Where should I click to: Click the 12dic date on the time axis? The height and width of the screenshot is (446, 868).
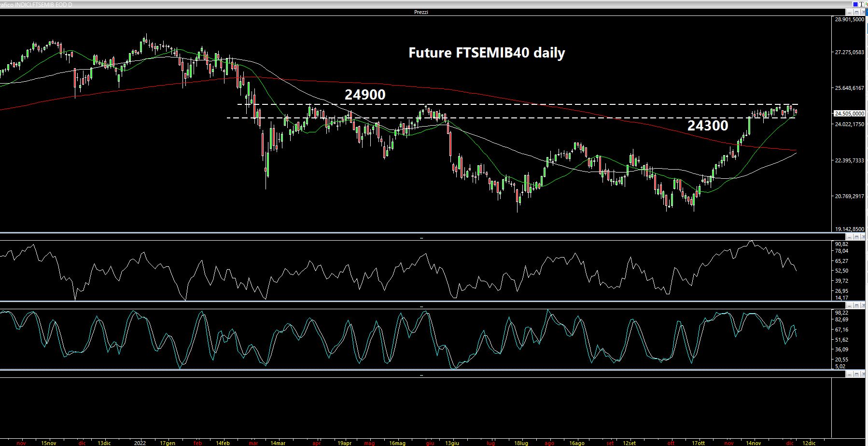[809, 443]
